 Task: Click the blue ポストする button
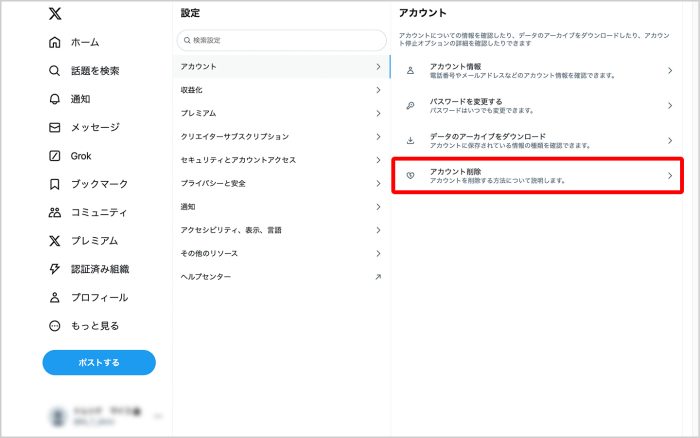click(x=99, y=362)
